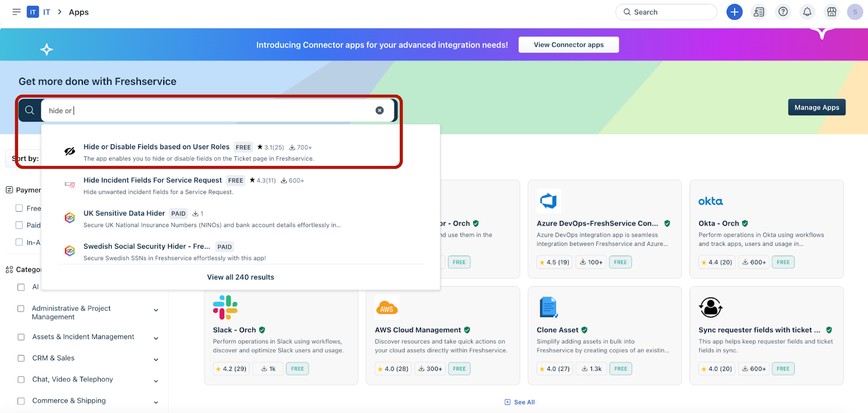Click verified badge next to Okta - Orch
Screen dimensions: 868x413
pyautogui.click(x=745, y=223)
